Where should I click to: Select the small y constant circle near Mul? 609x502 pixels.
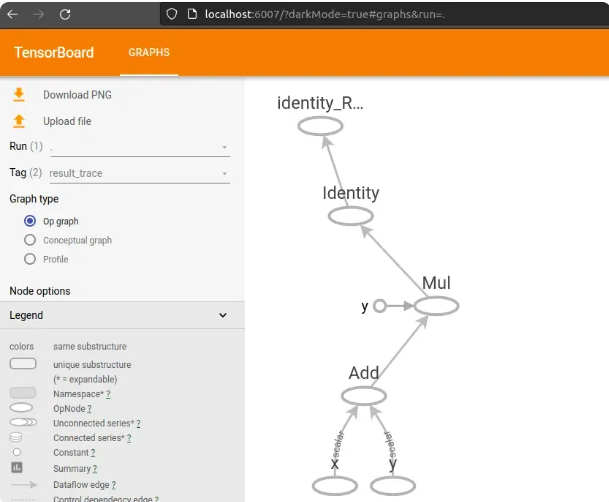(379, 306)
